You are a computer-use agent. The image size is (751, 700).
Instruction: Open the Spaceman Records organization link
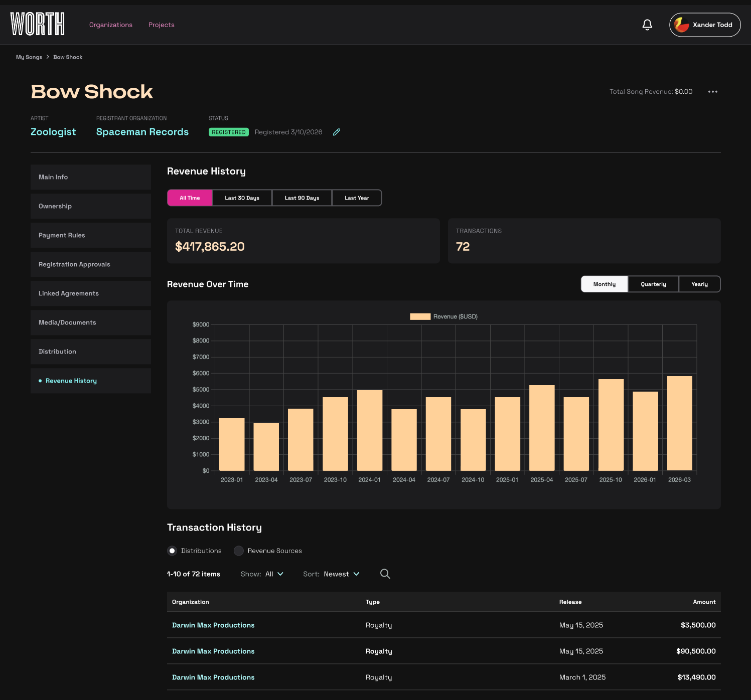[142, 132]
